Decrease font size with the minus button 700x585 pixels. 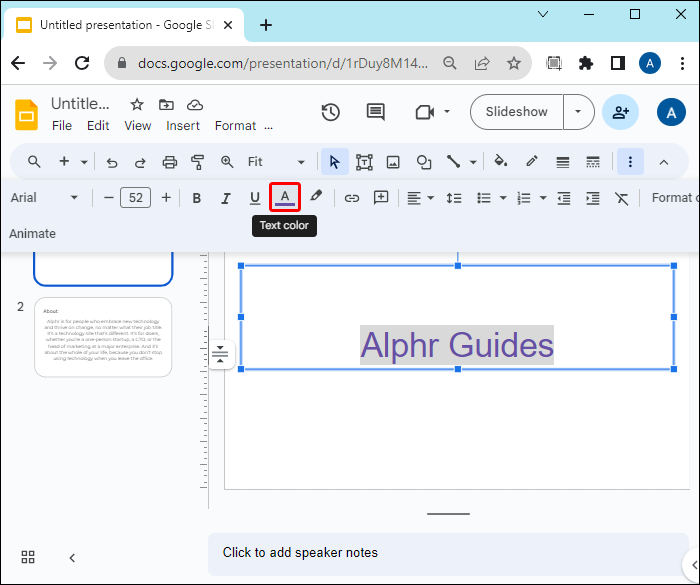pyautogui.click(x=108, y=197)
